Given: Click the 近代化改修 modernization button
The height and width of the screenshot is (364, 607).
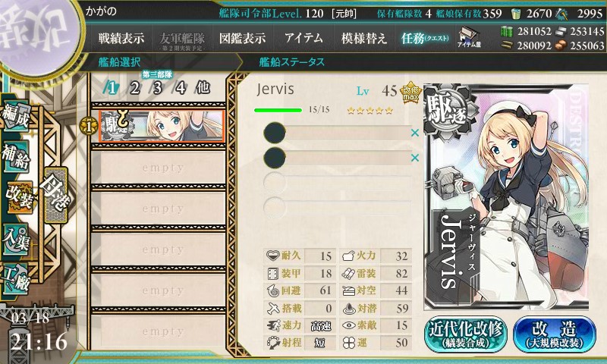Looking at the screenshot, I should click(x=466, y=334).
